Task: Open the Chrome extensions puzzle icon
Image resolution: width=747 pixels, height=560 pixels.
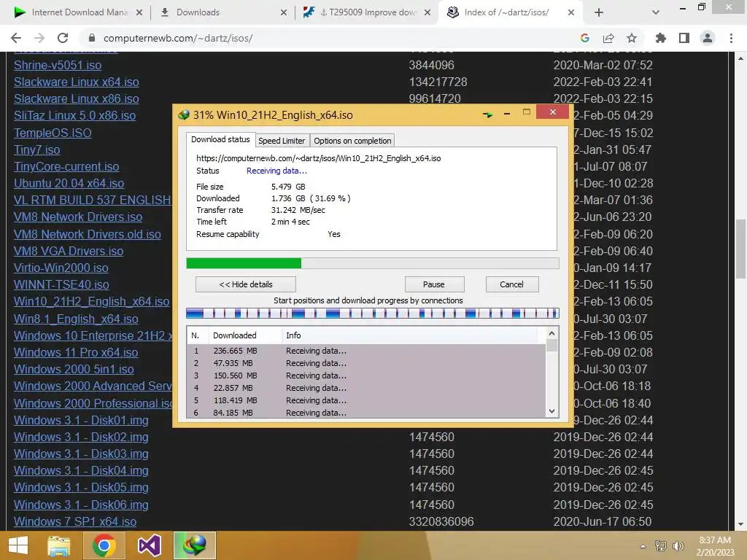Action: coord(660,38)
